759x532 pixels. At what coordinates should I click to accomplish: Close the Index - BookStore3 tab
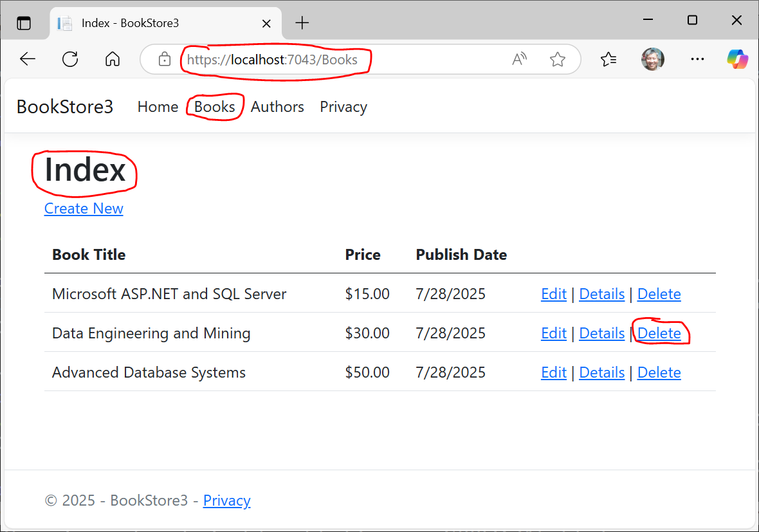[266, 23]
